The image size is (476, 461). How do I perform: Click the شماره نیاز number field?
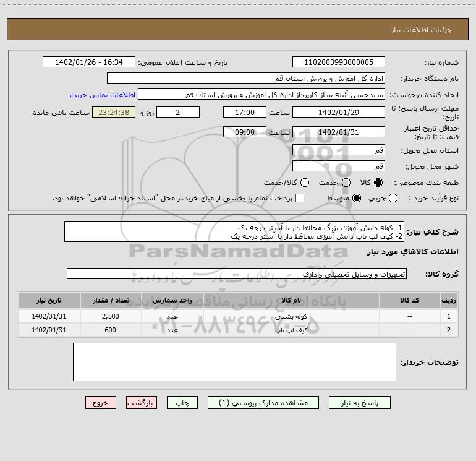339,62
